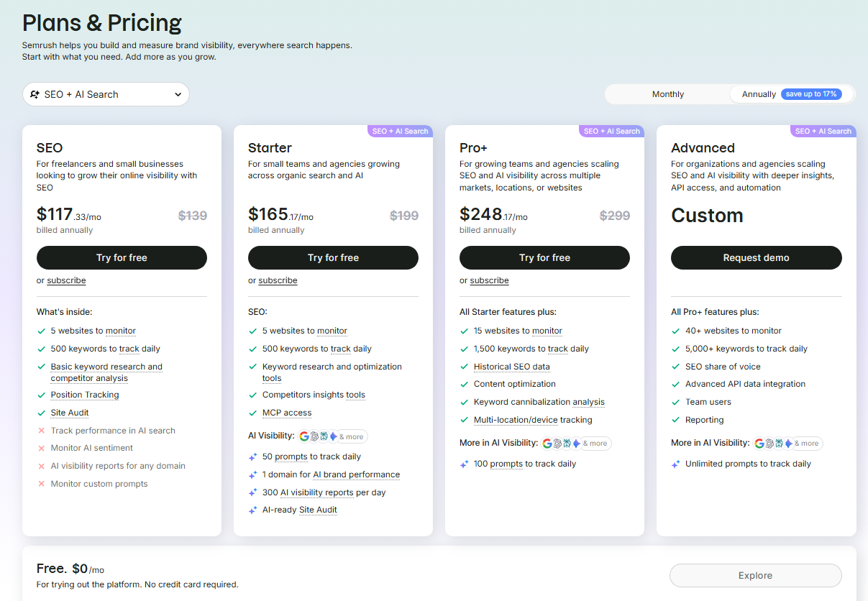Screen dimensions: 868x601
Task: Click Try for free on Pro+ plan
Action: (x=544, y=257)
